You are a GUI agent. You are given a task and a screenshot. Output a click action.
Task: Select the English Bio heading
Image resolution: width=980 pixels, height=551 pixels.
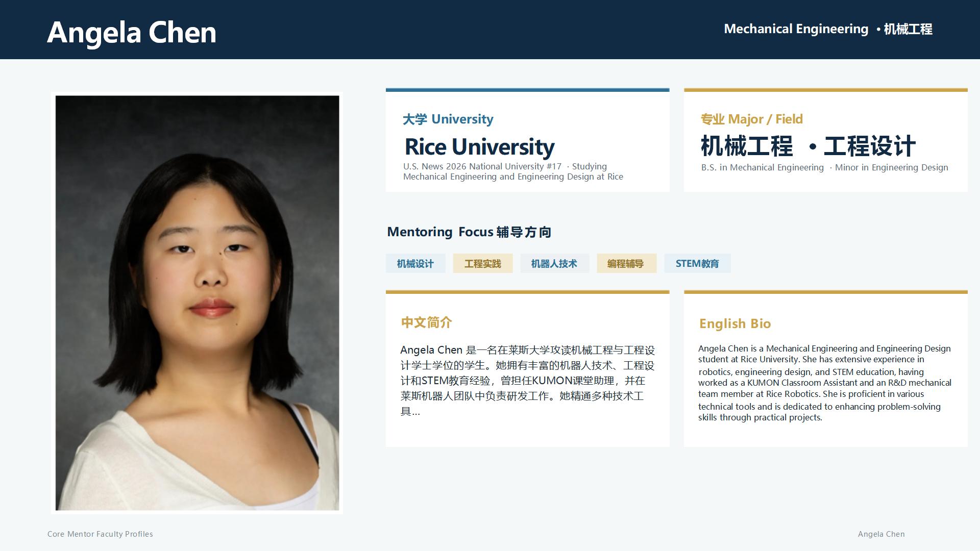point(735,323)
